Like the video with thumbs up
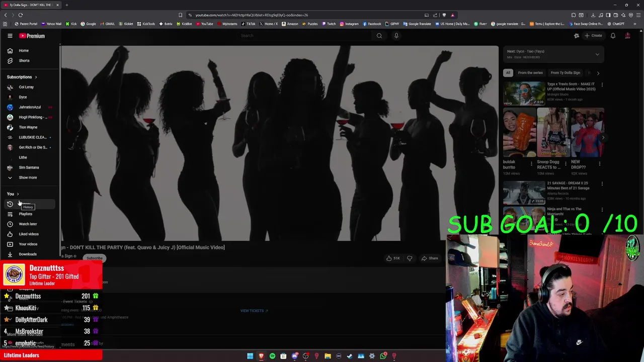 pyautogui.click(x=393, y=258)
